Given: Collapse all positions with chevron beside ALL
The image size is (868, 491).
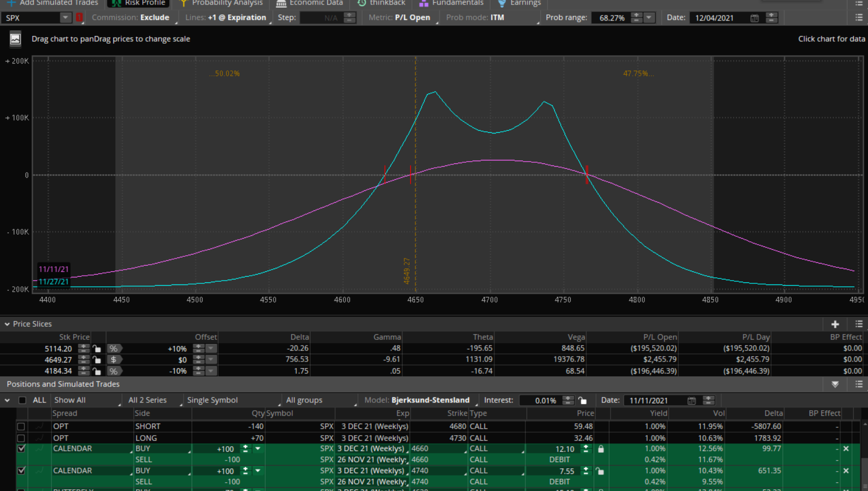Looking at the screenshot, I should 7,400.
